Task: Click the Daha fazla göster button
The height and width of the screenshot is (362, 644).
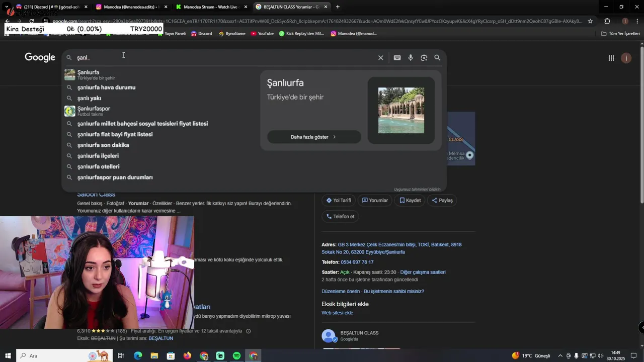Action: [314, 137]
